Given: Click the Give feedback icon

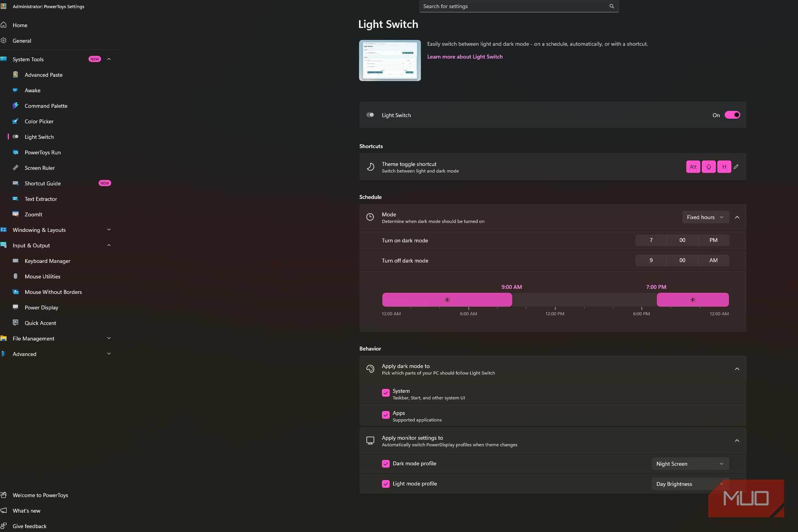Looking at the screenshot, I should (x=3, y=526).
